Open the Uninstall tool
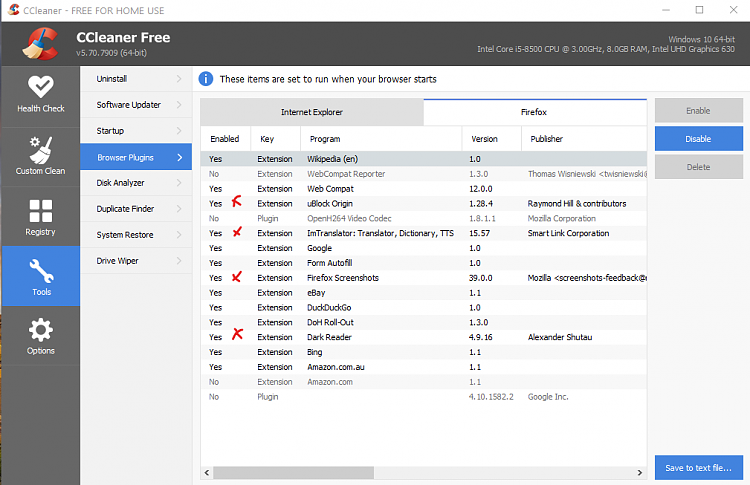This screenshot has width=750, height=485. [x=136, y=79]
